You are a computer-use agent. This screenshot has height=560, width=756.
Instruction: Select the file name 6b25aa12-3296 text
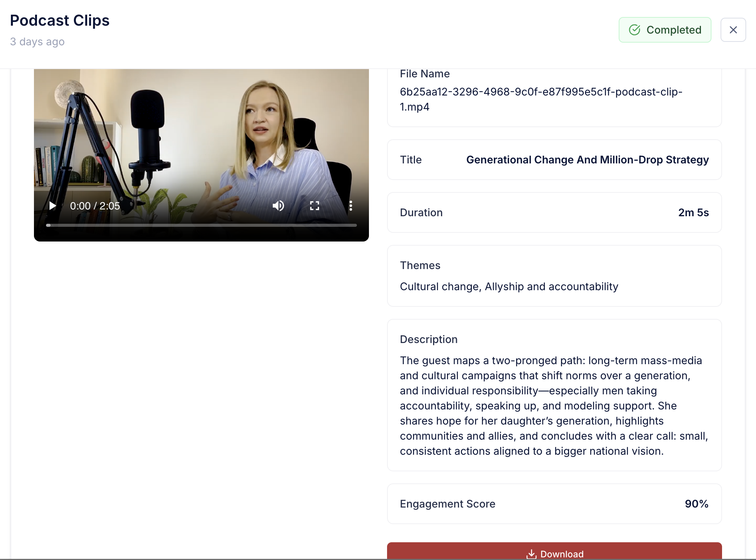[541, 99]
